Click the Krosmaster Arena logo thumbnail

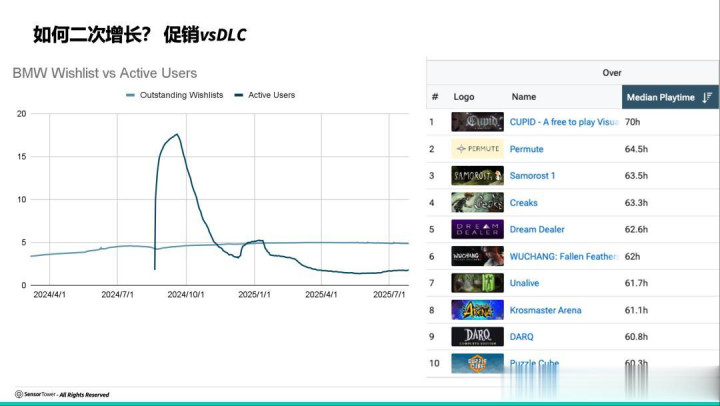click(477, 310)
